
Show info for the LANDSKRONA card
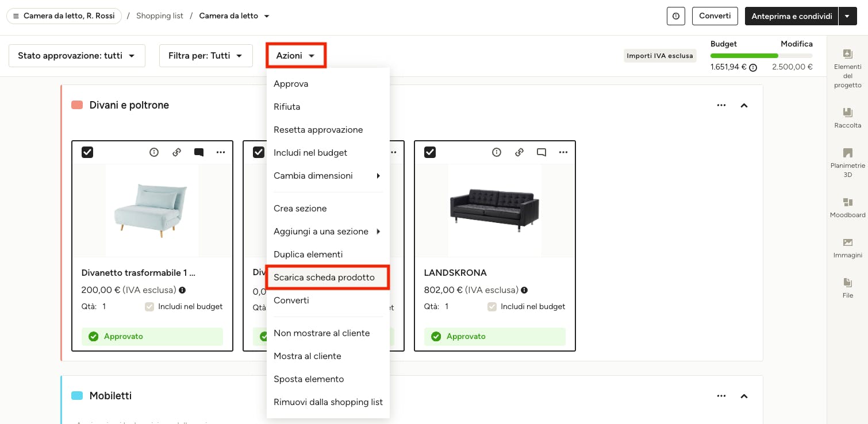(497, 152)
